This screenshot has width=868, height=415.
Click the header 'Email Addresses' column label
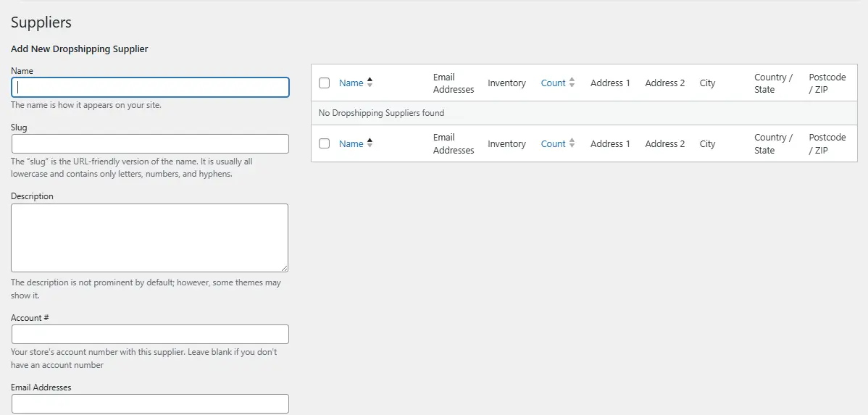click(x=454, y=83)
